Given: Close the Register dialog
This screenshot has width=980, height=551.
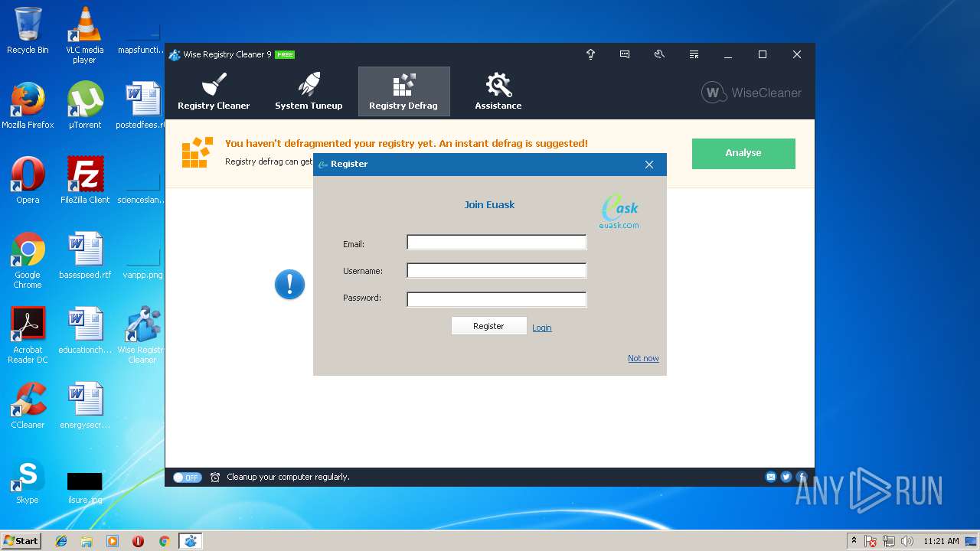Looking at the screenshot, I should point(649,165).
